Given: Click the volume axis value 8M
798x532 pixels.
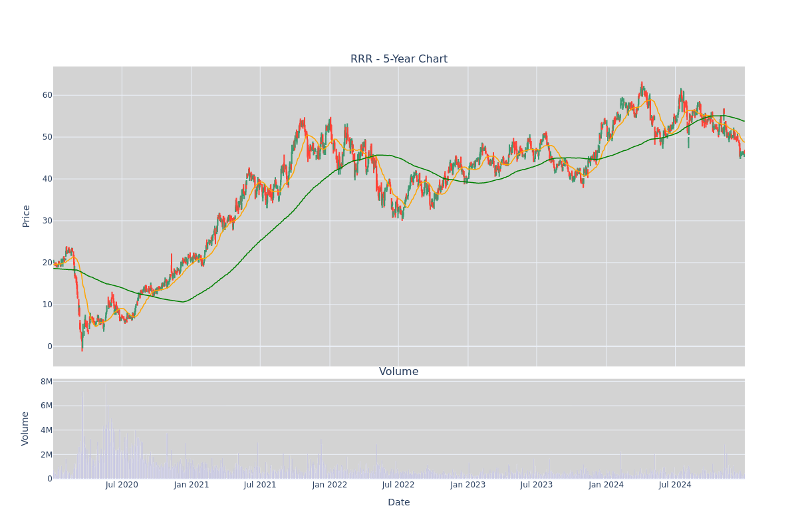Looking at the screenshot, I should coord(47,382).
